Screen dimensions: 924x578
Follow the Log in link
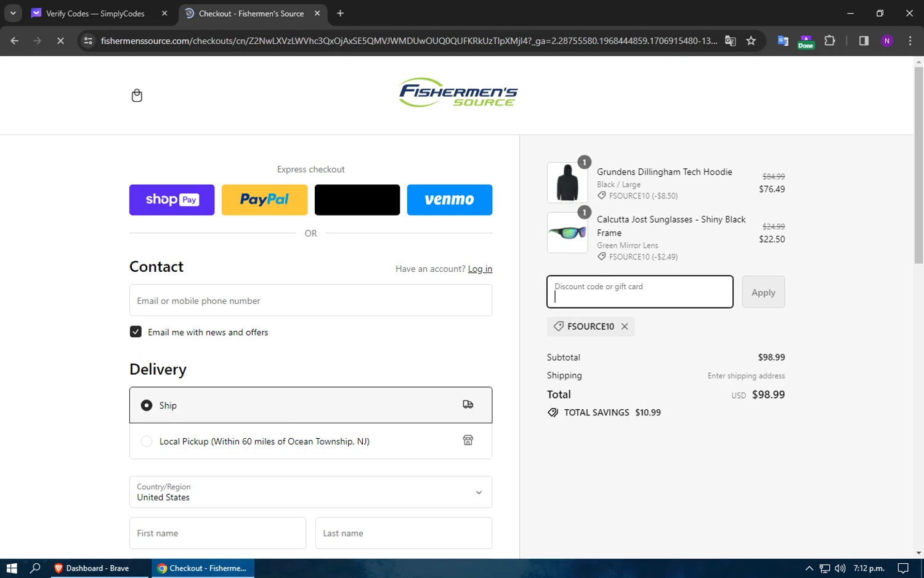(480, 269)
